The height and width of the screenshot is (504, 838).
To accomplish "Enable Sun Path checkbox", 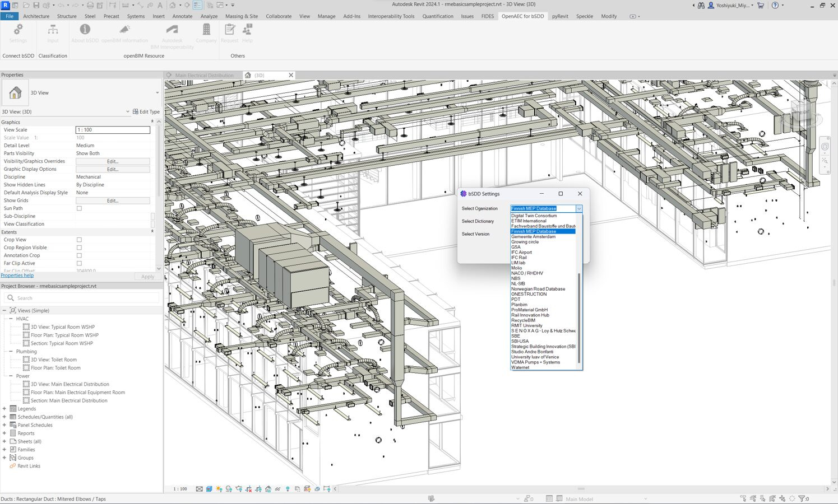I will coord(79,208).
